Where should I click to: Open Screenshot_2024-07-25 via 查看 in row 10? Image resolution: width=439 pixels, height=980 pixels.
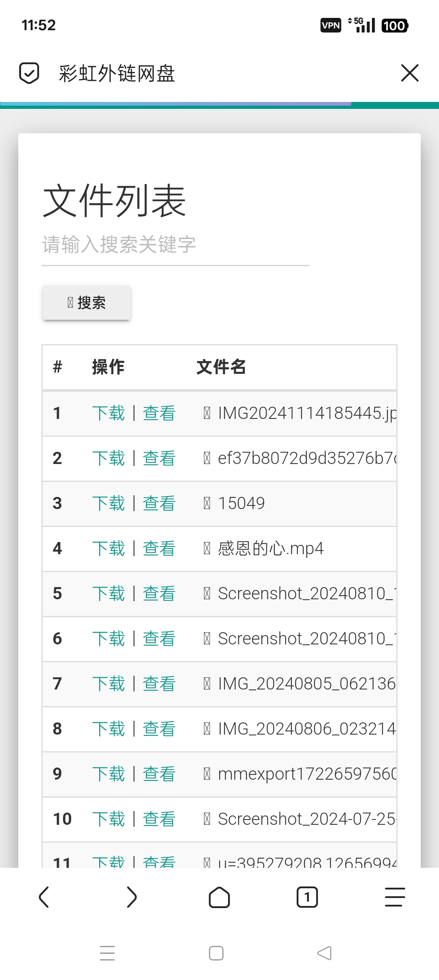point(159,819)
